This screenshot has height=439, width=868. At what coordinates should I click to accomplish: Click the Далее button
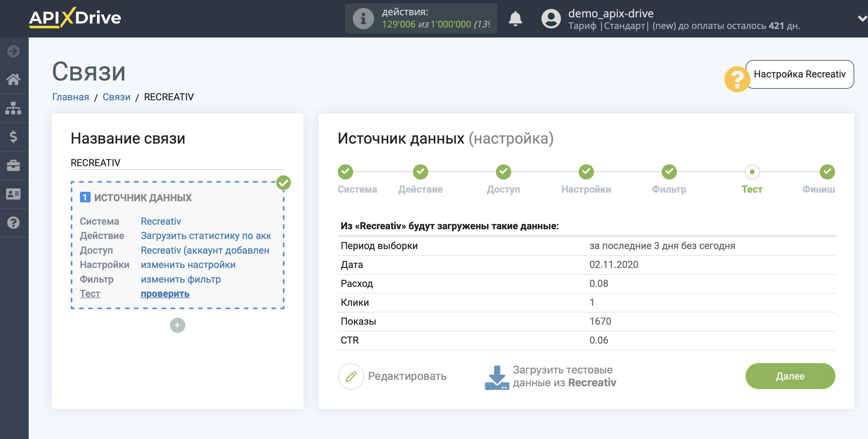click(790, 376)
